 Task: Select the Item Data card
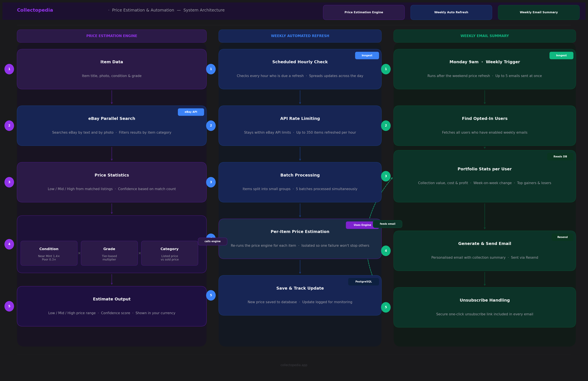[x=112, y=69]
